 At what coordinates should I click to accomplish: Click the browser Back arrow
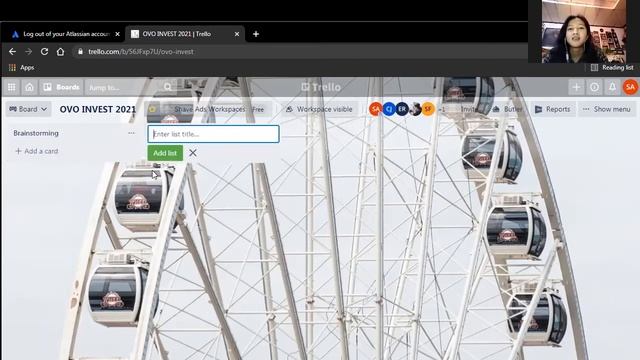tap(12, 52)
